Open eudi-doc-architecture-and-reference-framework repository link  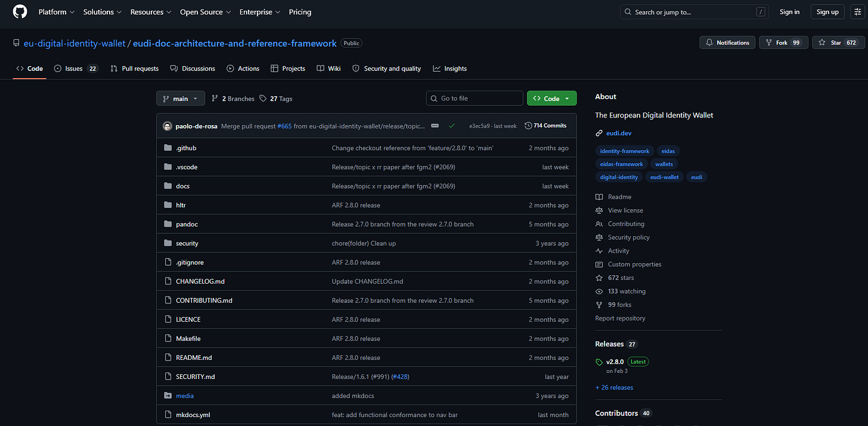pos(235,43)
